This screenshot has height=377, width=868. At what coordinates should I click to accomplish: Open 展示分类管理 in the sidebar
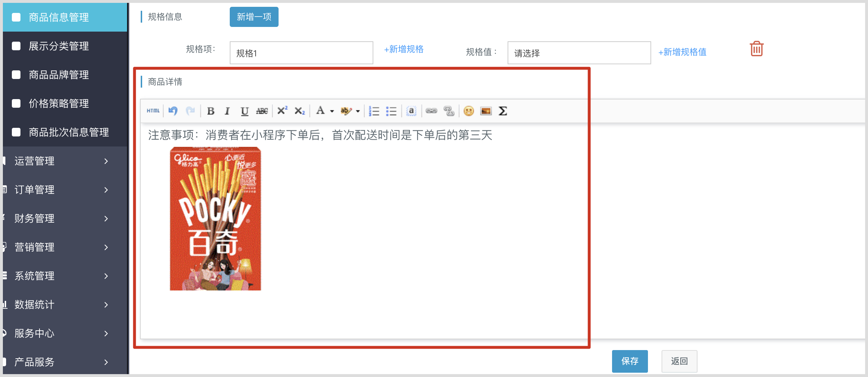pyautogui.click(x=65, y=46)
